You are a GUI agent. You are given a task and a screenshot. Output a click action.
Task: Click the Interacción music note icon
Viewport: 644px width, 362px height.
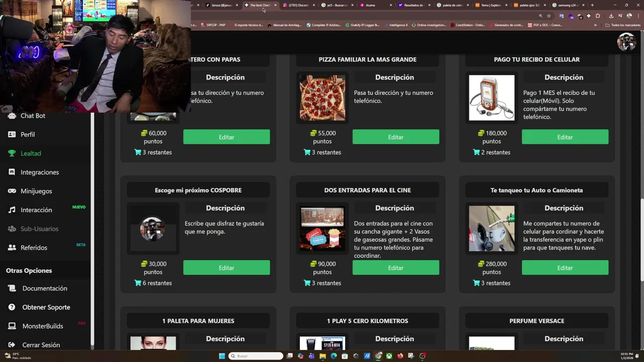coord(12,210)
